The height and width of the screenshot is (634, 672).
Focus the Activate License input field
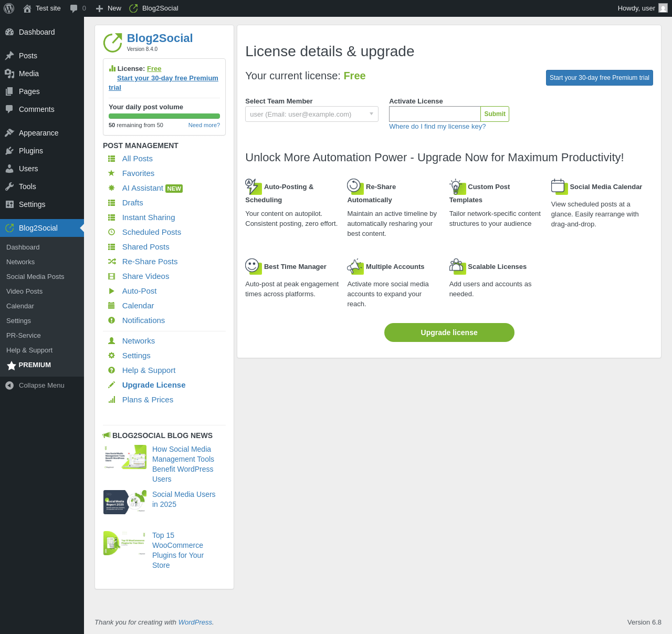[435, 114]
